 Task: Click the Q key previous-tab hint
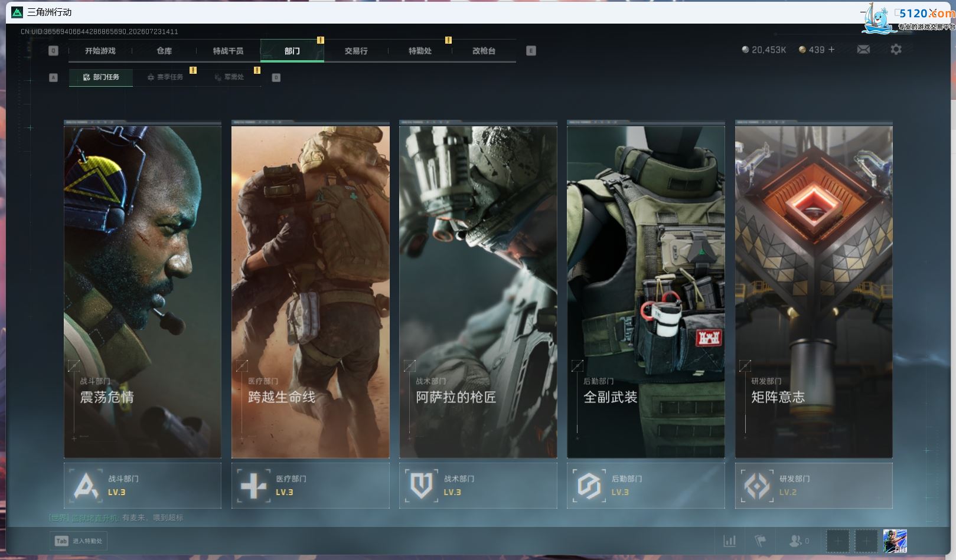(x=53, y=51)
